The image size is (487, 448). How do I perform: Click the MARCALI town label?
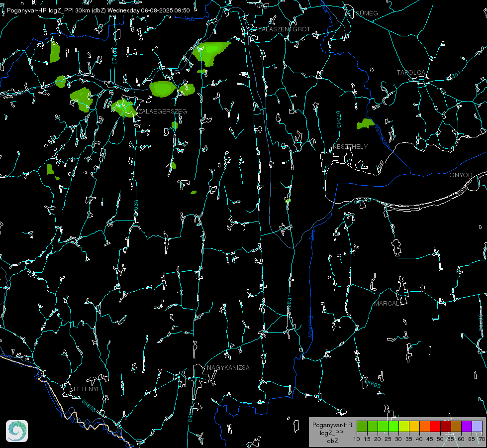click(x=388, y=304)
